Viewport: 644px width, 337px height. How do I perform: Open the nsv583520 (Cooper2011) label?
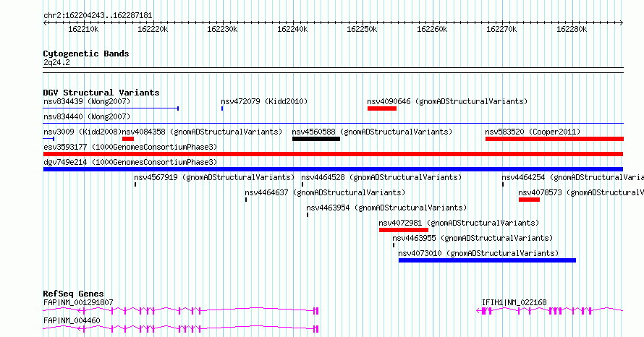tap(533, 132)
